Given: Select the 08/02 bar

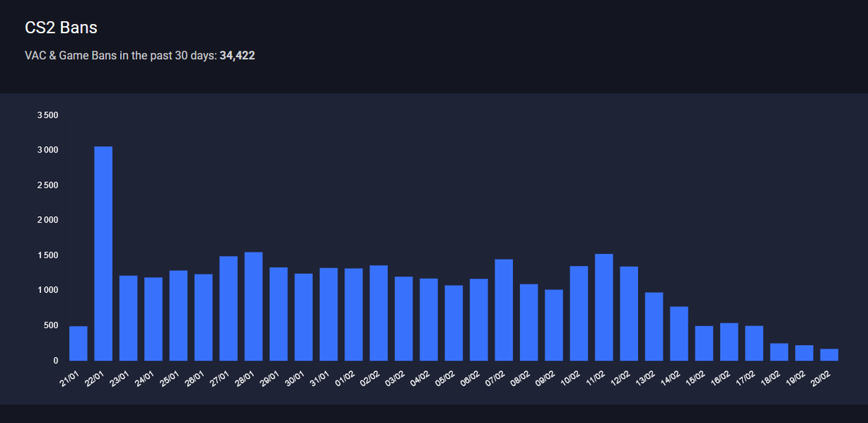Looking at the screenshot, I should click(x=529, y=322).
